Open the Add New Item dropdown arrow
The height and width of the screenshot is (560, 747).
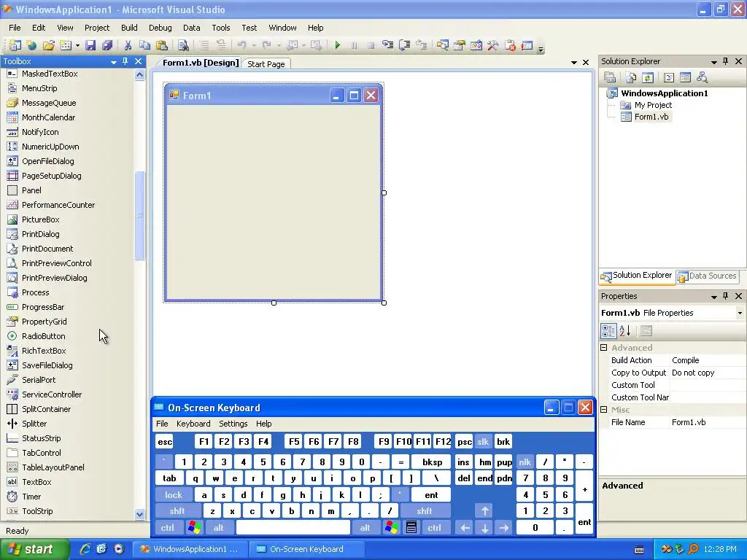coord(77,46)
